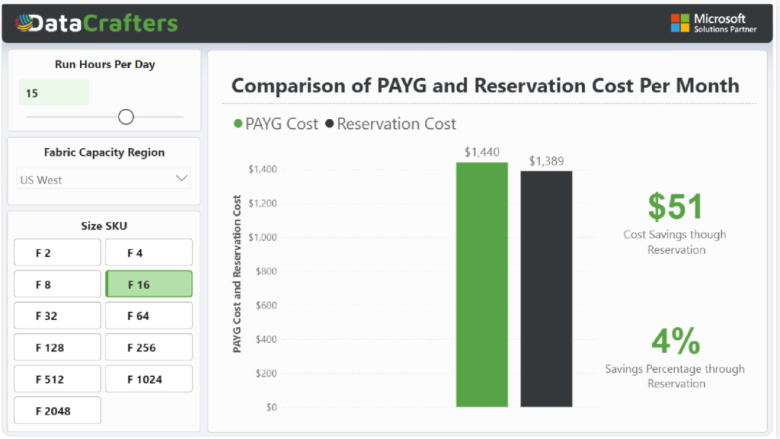This screenshot has height=439, width=780.
Task: Click the Run Hours value input box
Action: pyautogui.click(x=54, y=93)
